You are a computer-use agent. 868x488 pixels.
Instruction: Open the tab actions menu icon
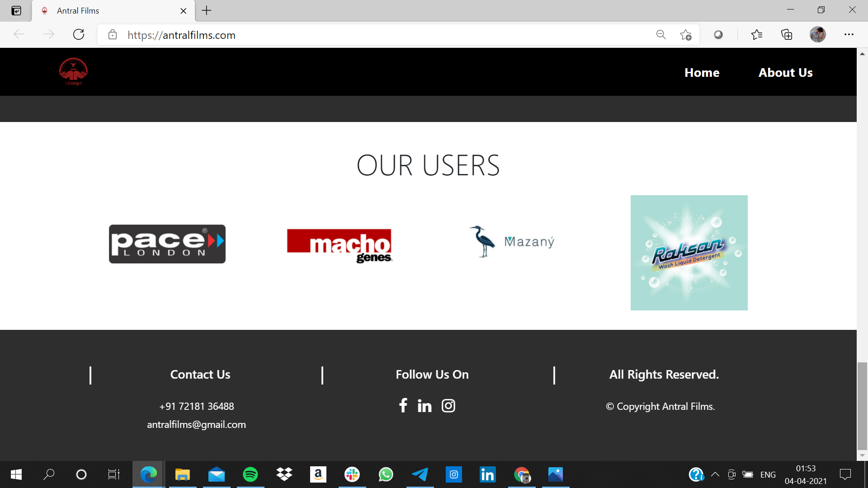(16, 10)
